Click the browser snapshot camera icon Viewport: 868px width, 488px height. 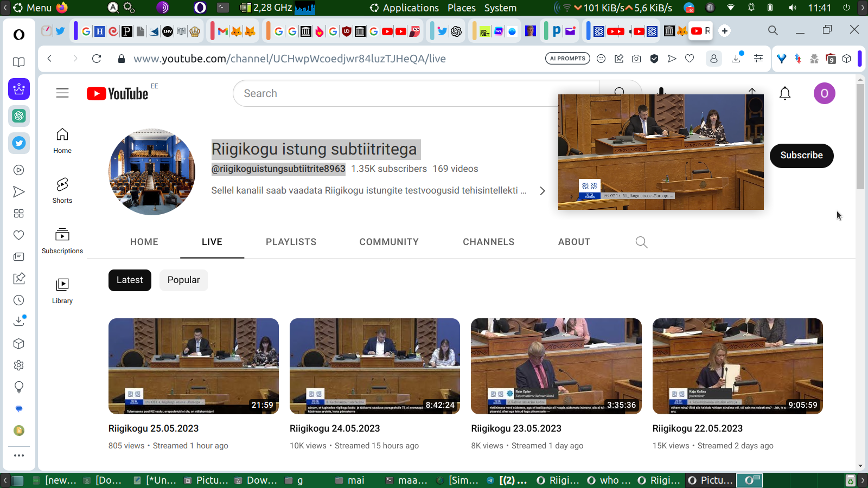pos(636,59)
